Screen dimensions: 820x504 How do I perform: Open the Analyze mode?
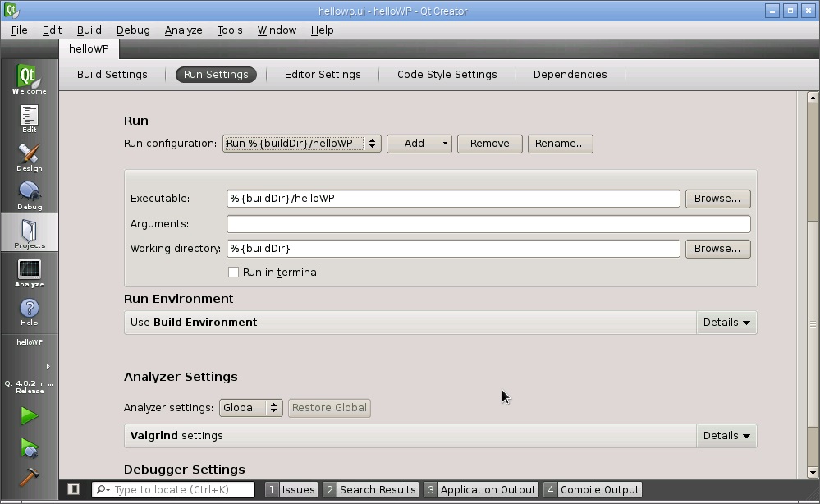point(29,273)
